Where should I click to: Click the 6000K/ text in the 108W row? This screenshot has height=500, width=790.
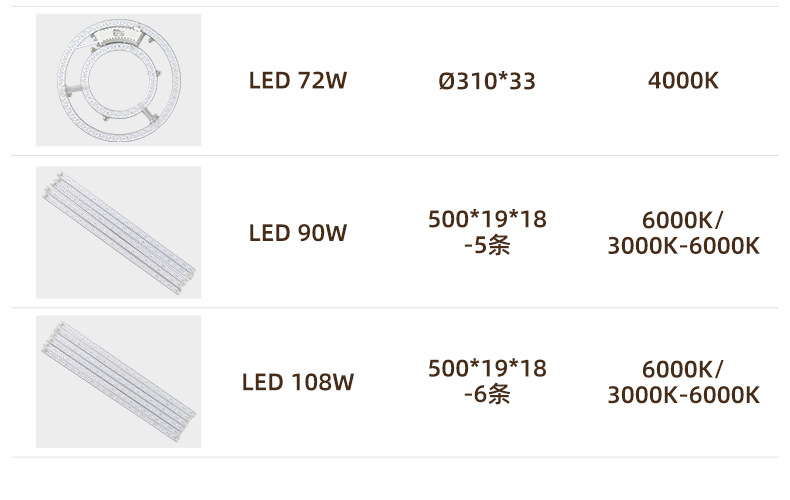point(683,368)
